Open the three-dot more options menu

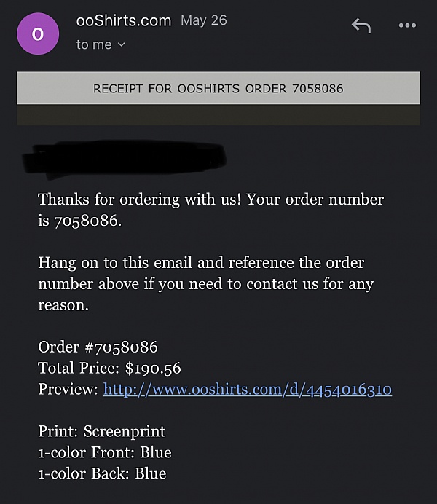tap(407, 25)
